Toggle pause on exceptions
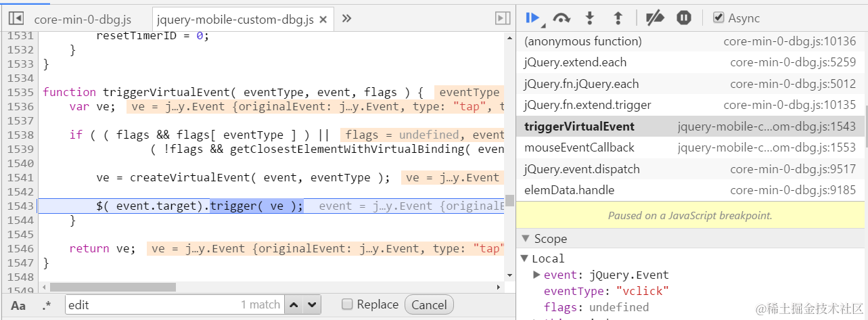Screen dimensions: 868x320 pyautogui.click(x=684, y=18)
